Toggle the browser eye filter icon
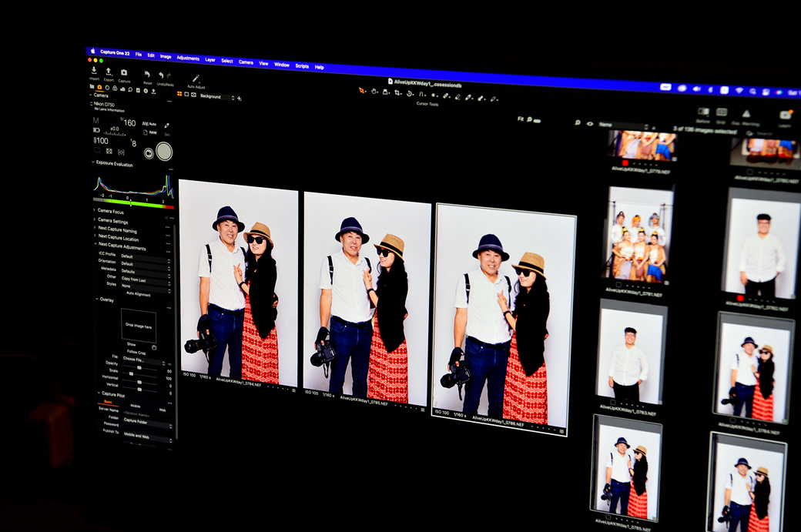 point(589,123)
